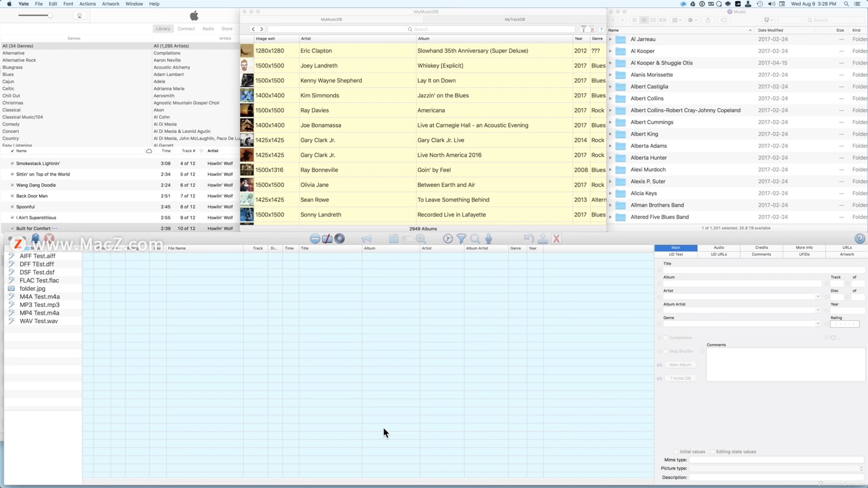The width and height of the screenshot is (868, 488).
Task: Uncheck Smokestack Lightnin' track checkbox
Action: [12, 164]
